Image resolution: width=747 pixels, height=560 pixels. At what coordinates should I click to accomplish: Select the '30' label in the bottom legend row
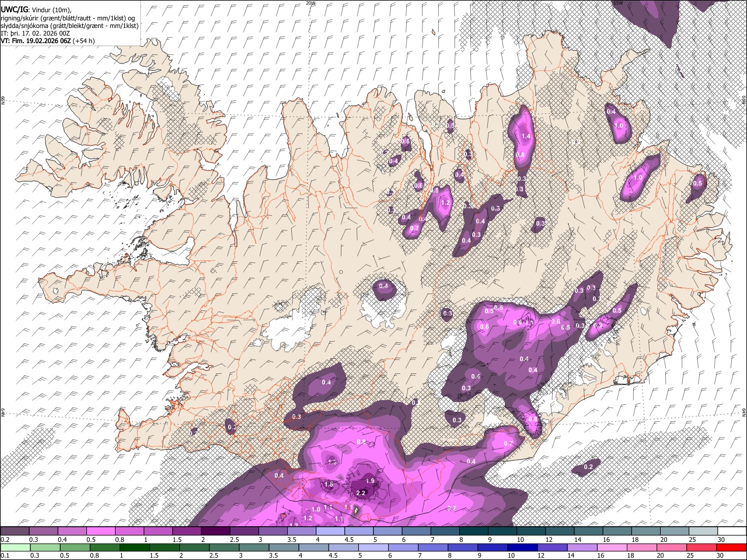click(720, 556)
